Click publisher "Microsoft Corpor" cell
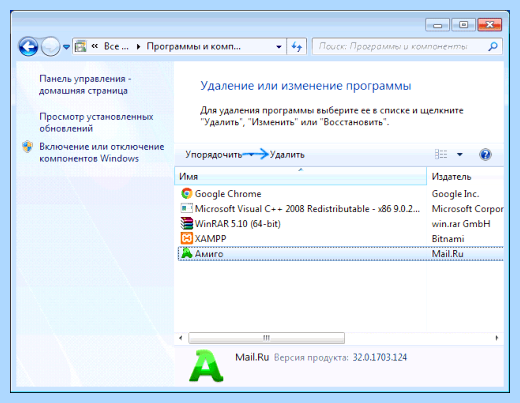This screenshot has height=403, width=520. click(x=467, y=209)
